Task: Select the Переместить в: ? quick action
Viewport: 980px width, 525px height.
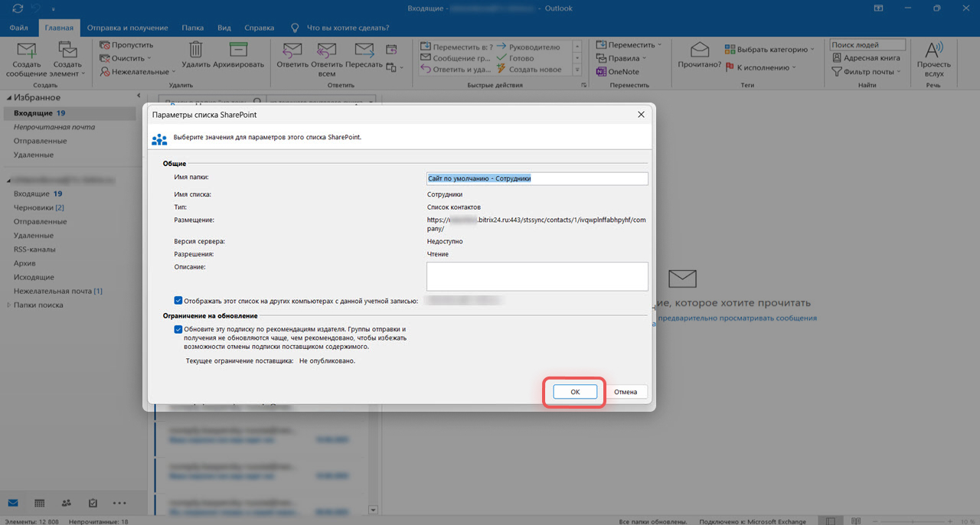Action: coord(457,46)
